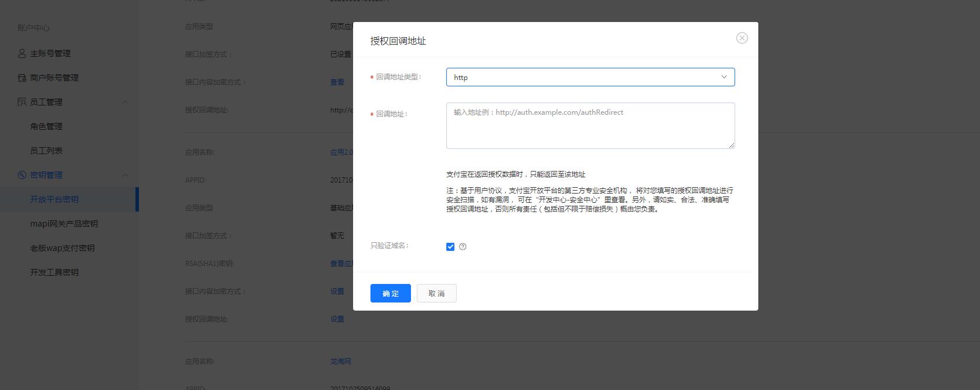The image size is (980, 390).
Task: Open 员工列表 submenu item
Action: 46,151
